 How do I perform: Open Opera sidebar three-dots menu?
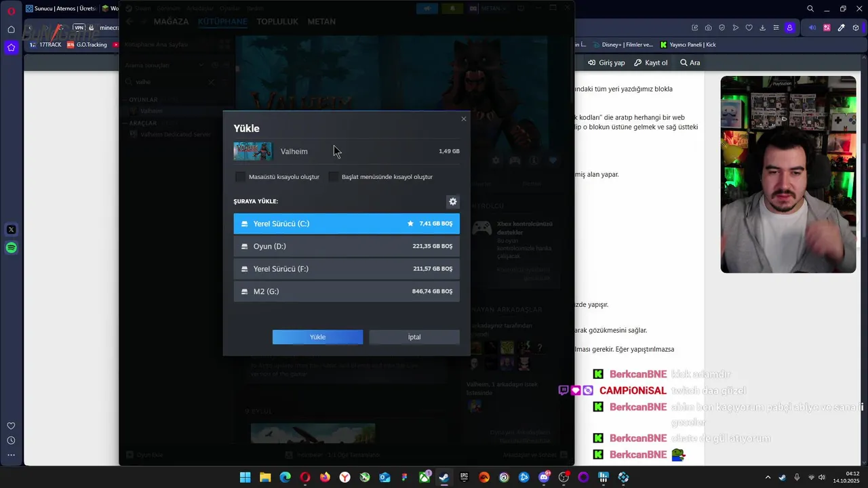coord(11,455)
